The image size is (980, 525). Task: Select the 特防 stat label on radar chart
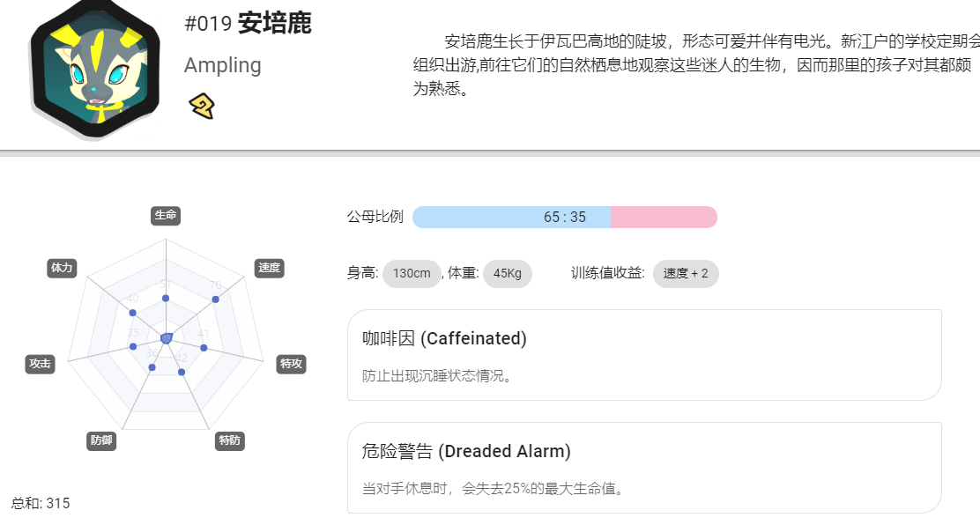(229, 440)
